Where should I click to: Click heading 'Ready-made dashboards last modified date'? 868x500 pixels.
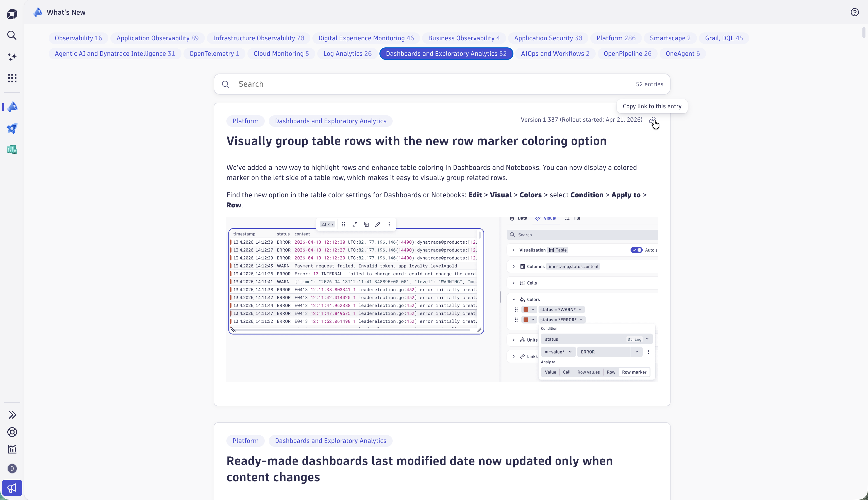click(419, 469)
